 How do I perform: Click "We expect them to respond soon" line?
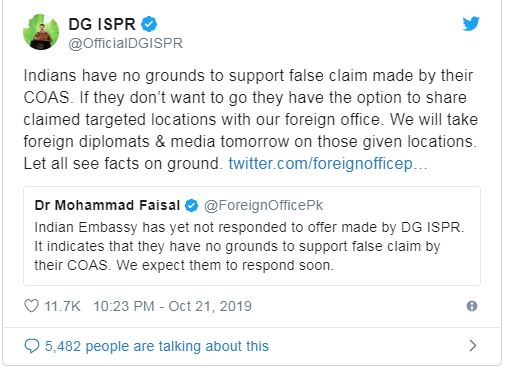point(225,265)
